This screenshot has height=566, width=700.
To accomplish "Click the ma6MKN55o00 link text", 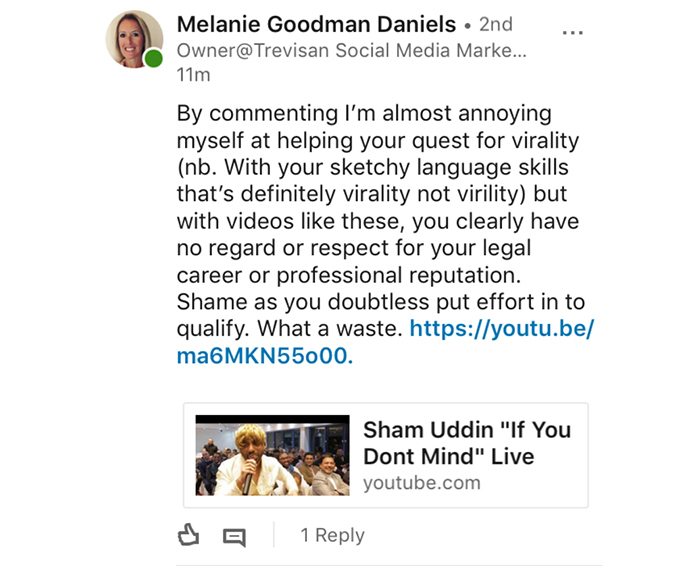I will (265, 356).
